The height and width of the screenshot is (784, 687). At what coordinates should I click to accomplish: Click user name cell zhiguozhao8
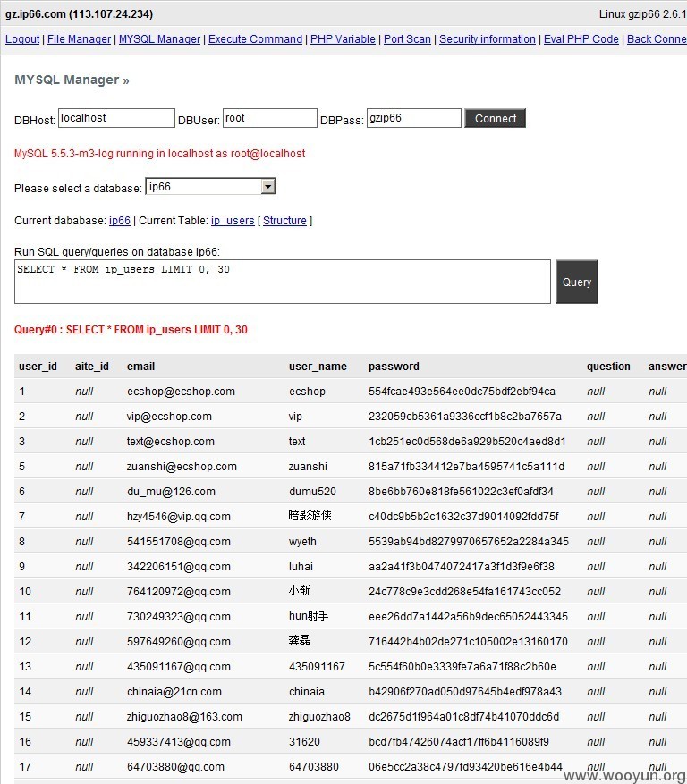tap(319, 716)
